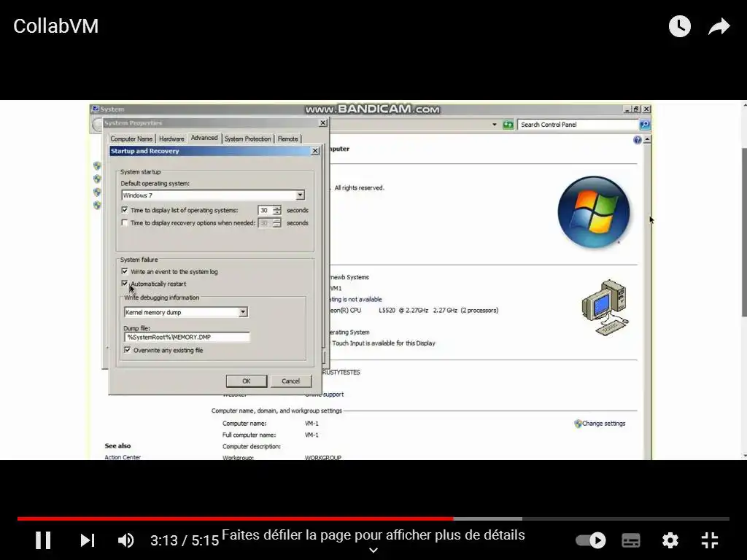Viewport: 747px width, 560px height.
Task: Click the CollabVM video title
Action: [x=55, y=26]
